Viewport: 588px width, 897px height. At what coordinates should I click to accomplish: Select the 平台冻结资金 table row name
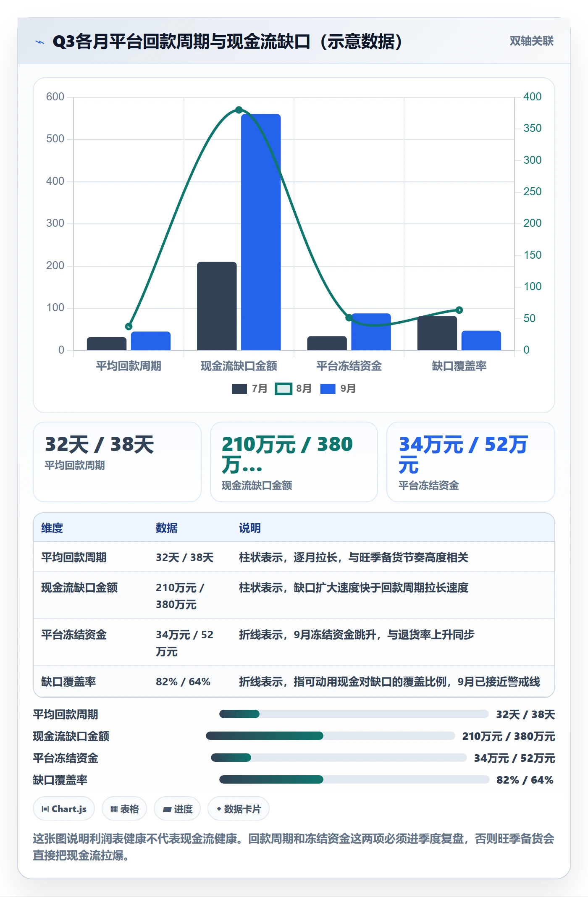[x=74, y=635]
